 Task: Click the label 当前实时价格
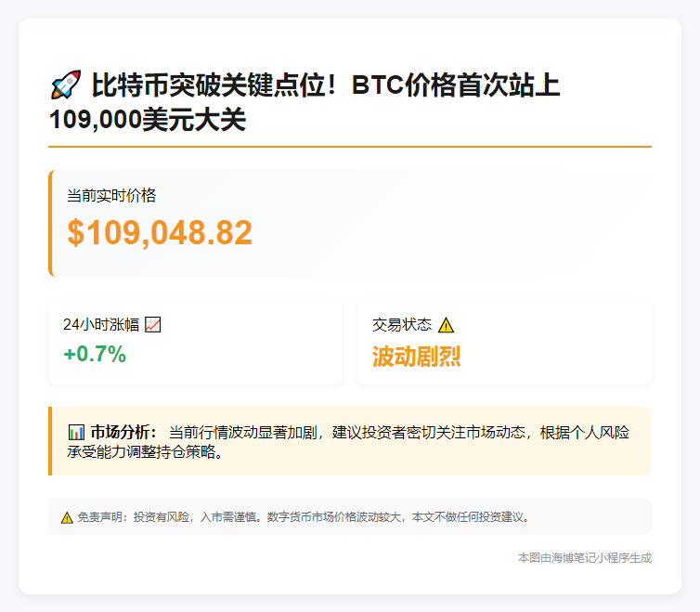click(x=111, y=196)
